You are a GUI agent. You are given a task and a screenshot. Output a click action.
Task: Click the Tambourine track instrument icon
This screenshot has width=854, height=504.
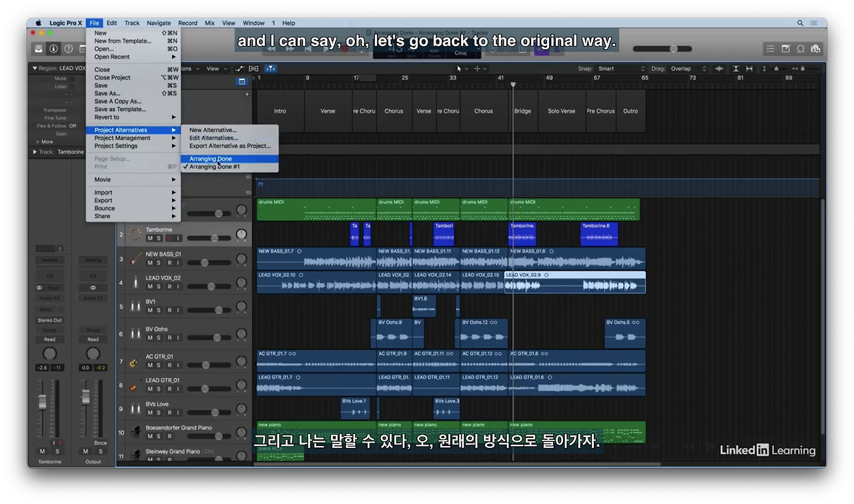[135, 234]
